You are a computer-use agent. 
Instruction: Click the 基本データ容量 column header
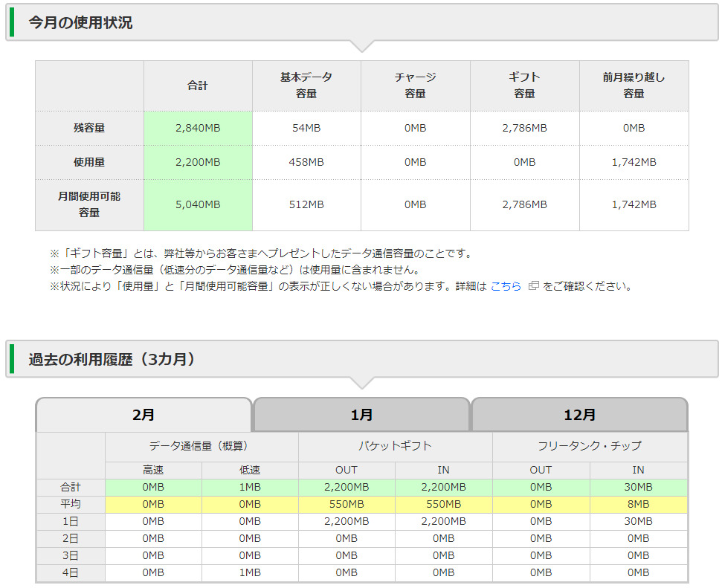point(306,85)
